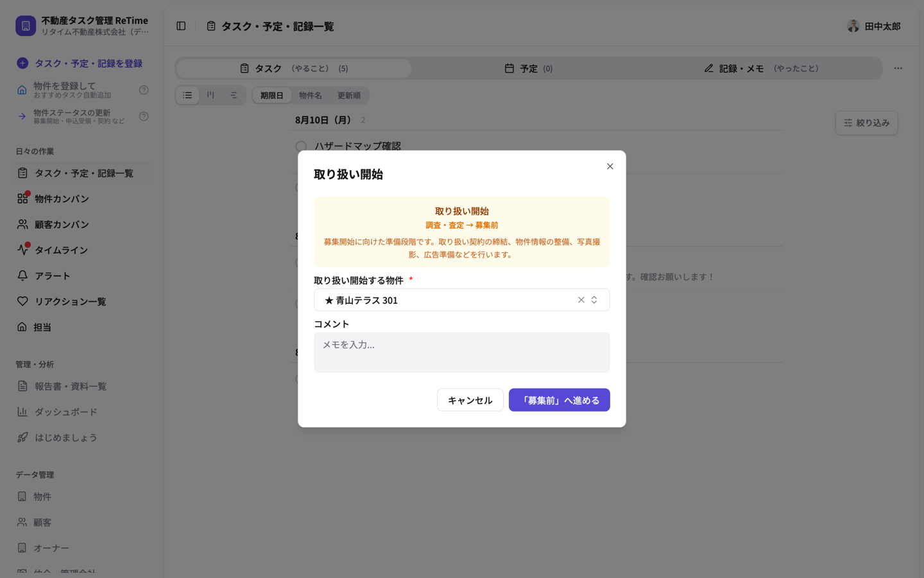Click the chart icon for ダッシュボード
Image resolution: width=924 pixels, height=578 pixels.
[22, 412]
